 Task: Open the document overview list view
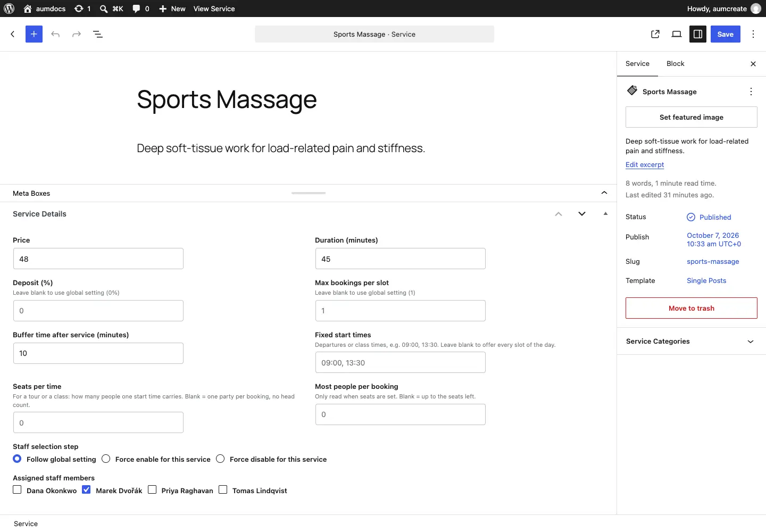[x=98, y=34]
